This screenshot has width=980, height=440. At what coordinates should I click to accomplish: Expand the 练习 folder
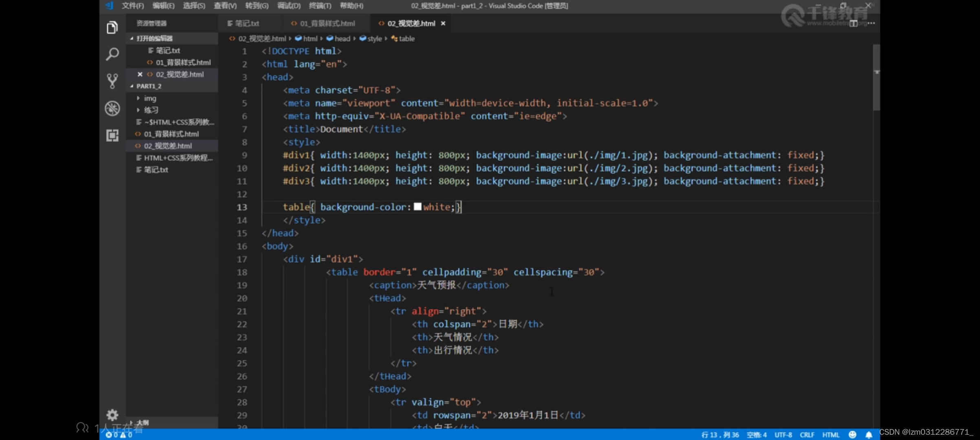point(171,110)
